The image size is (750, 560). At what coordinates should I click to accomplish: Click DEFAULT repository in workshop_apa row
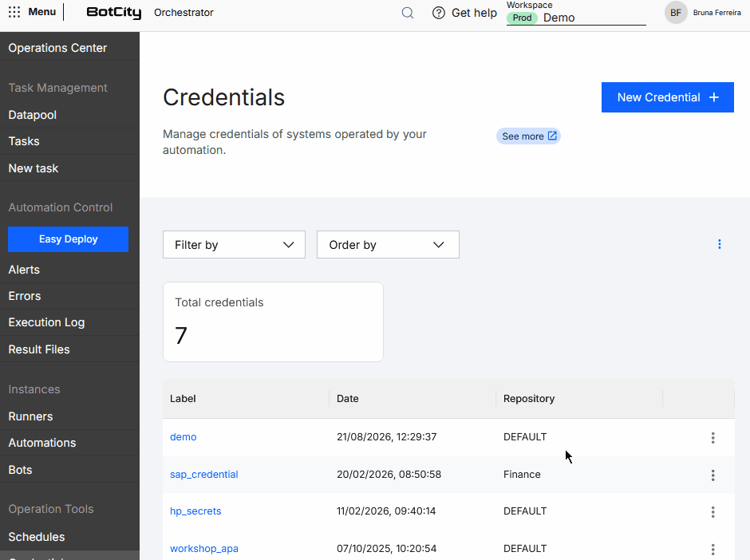(525, 549)
